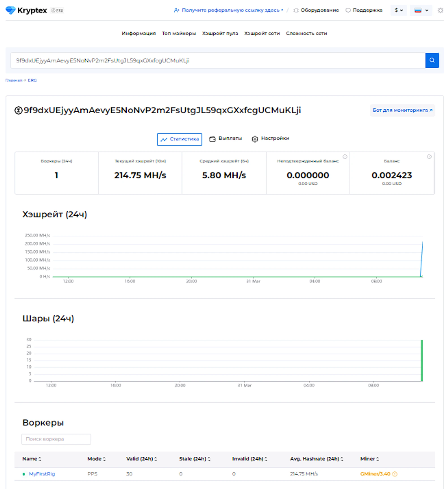Click the ERG coin icon beside the wallet address

18,110
